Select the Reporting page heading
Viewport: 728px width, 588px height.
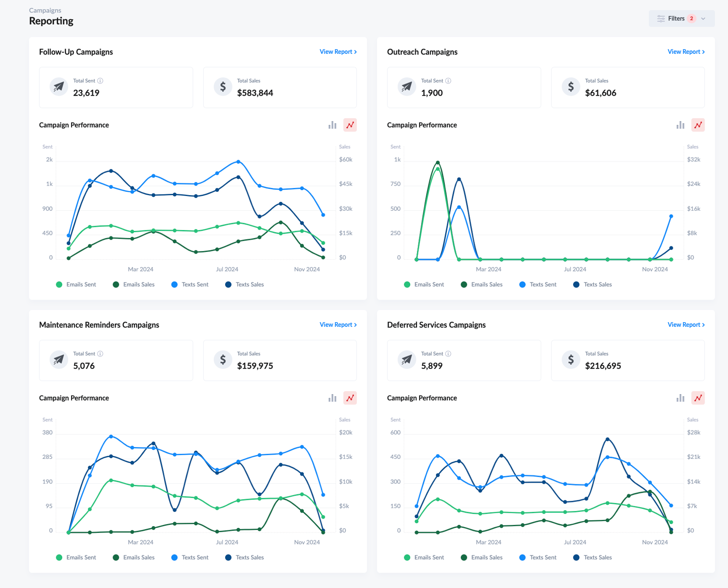(51, 20)
